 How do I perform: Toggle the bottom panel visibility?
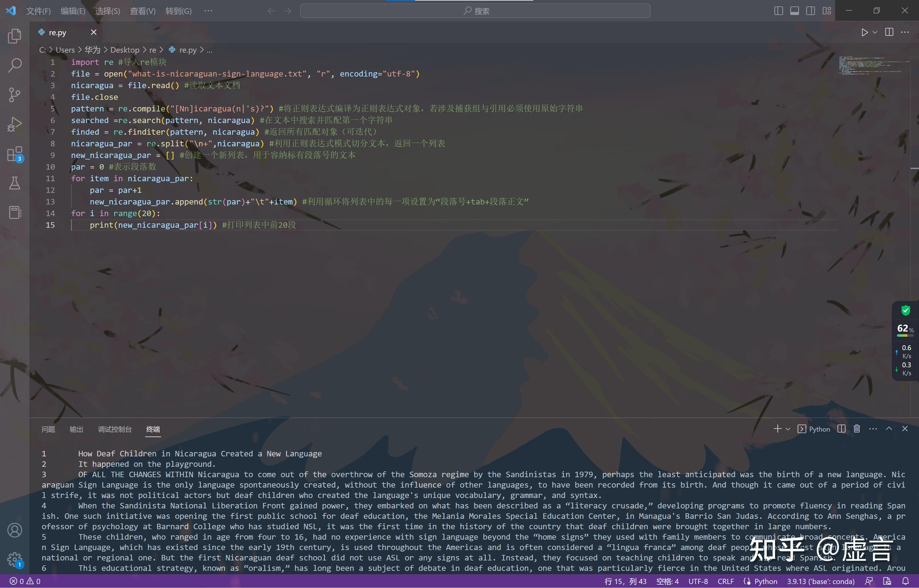click(x=794, y=11)
